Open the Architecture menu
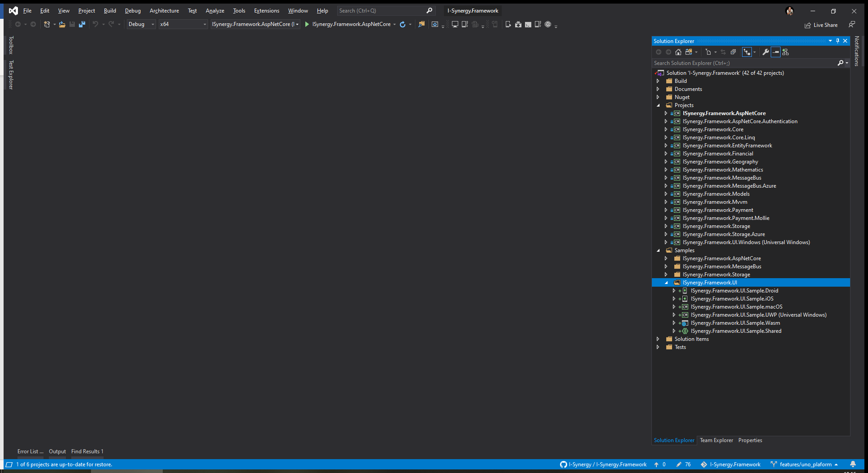Screen dimensions: 868x473 tap(164, 11)
